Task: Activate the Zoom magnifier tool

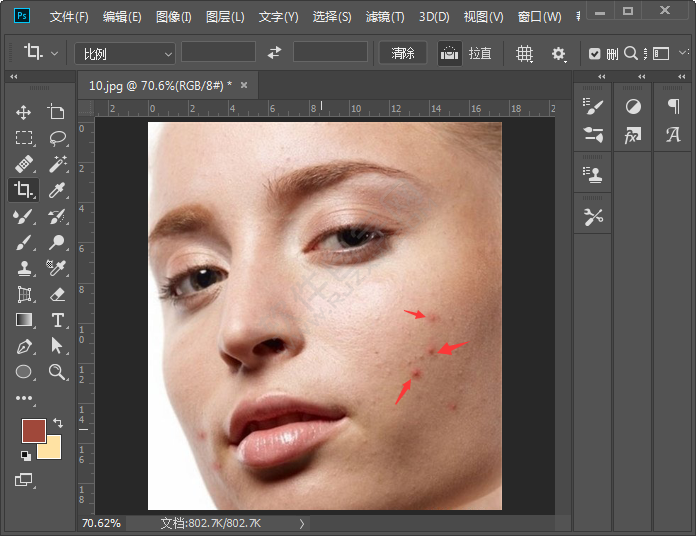Action: click(x=58, y=372)
